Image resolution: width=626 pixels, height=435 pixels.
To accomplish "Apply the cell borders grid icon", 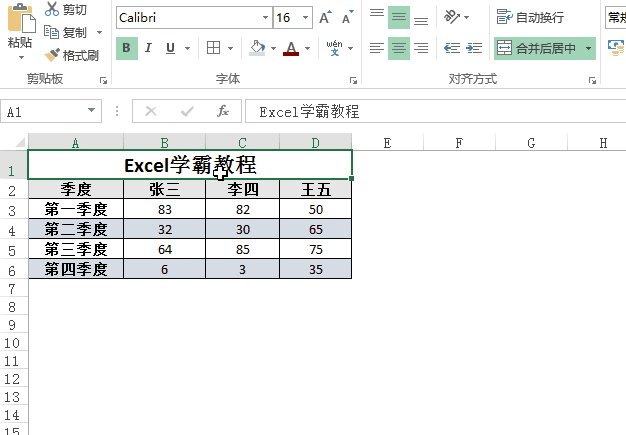I will [214, 48].
